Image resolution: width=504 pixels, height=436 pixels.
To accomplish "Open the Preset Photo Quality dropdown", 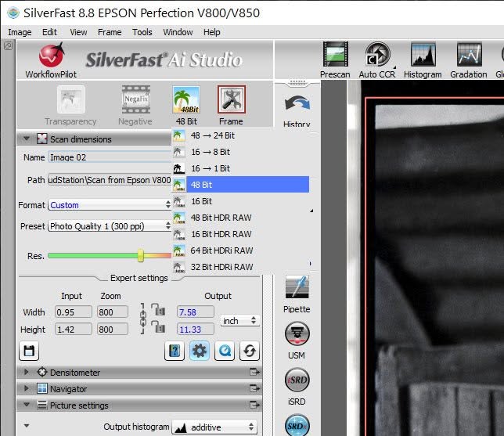I will 110,226.
